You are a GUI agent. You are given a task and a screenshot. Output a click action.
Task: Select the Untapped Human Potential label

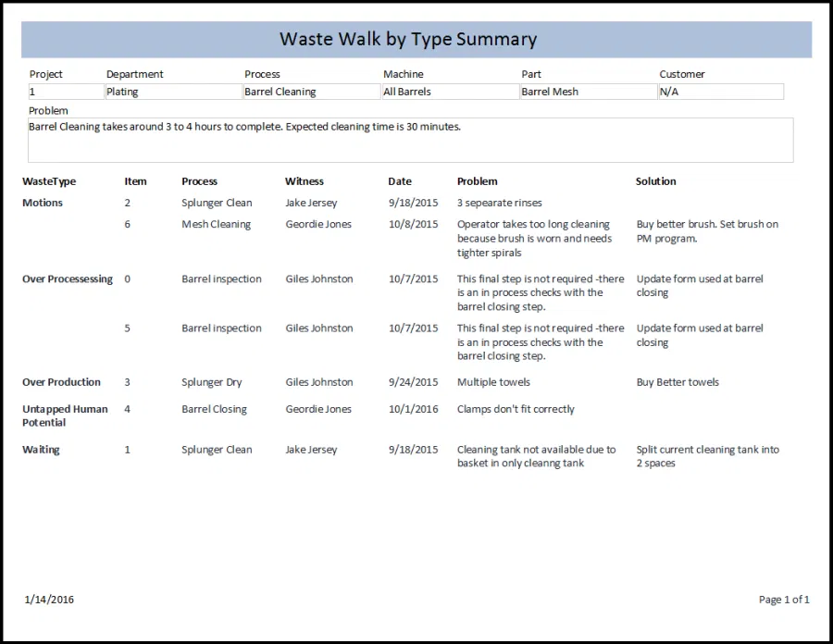tap(65, 415)
